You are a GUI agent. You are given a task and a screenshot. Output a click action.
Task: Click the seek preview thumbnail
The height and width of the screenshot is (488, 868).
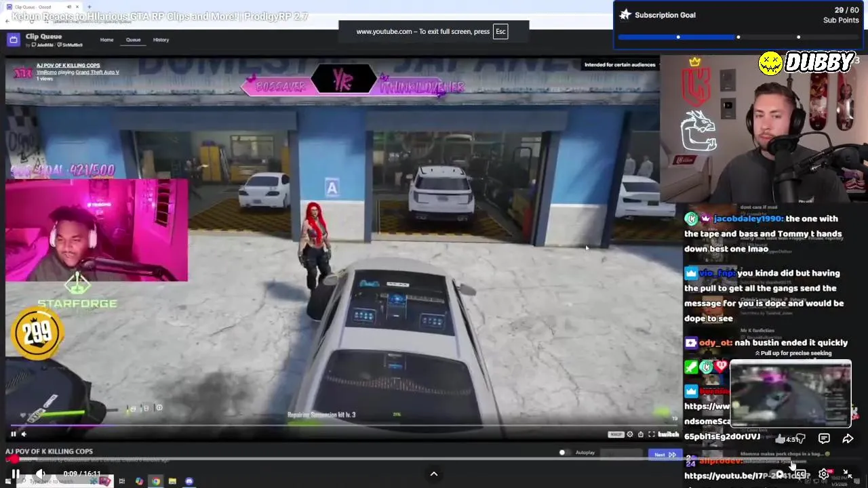click(x=791, y=395)
